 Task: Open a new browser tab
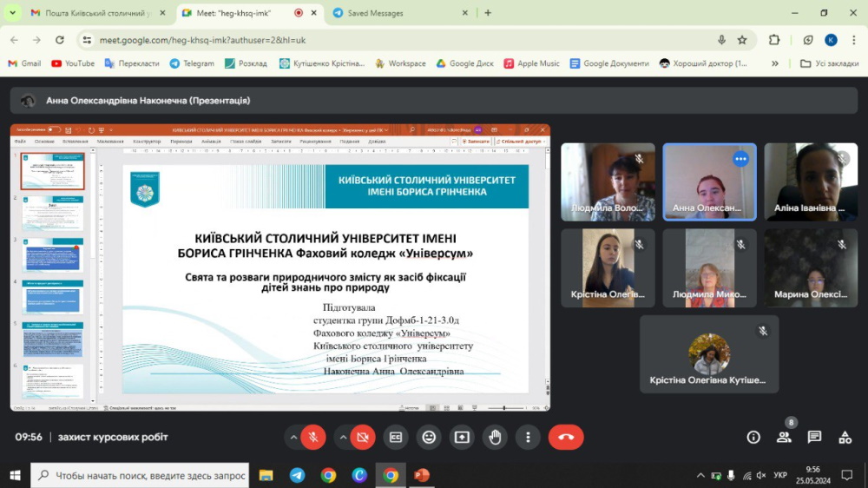click(x=488, y=13)
